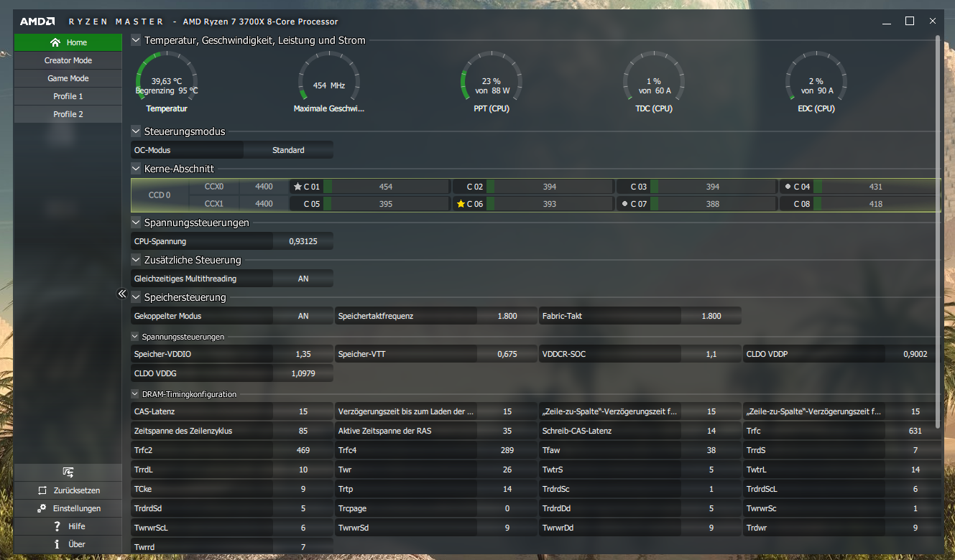Collapse the Speichersteuerung section

click(x=136, y=297)
